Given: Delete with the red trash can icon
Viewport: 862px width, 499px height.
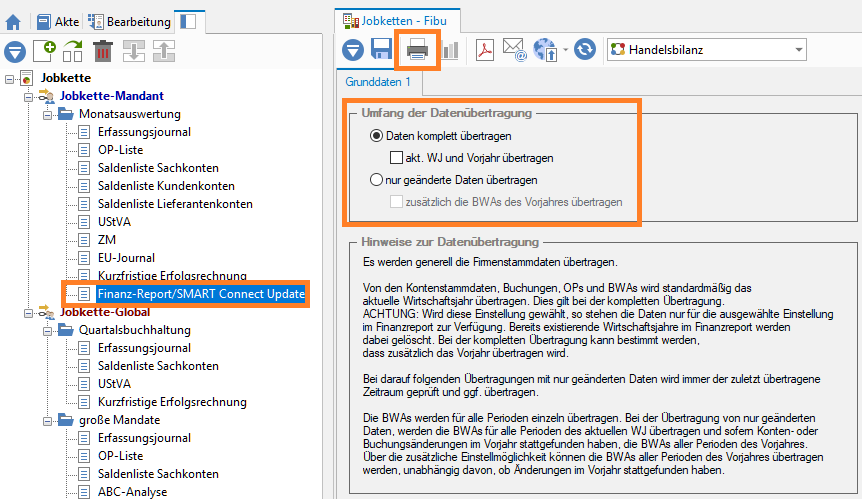Looking at the screenshot, I should (x=103, y=51).
